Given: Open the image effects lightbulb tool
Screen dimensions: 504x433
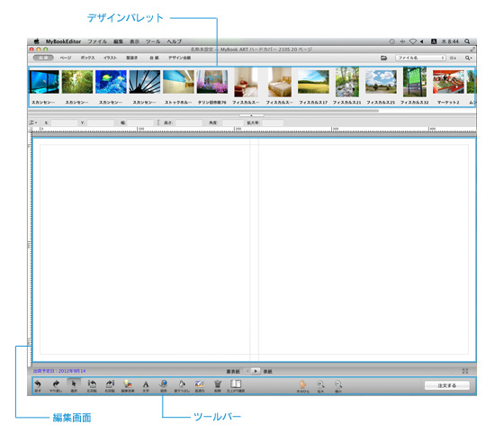Looking at the screenshot, I should 128,383.
